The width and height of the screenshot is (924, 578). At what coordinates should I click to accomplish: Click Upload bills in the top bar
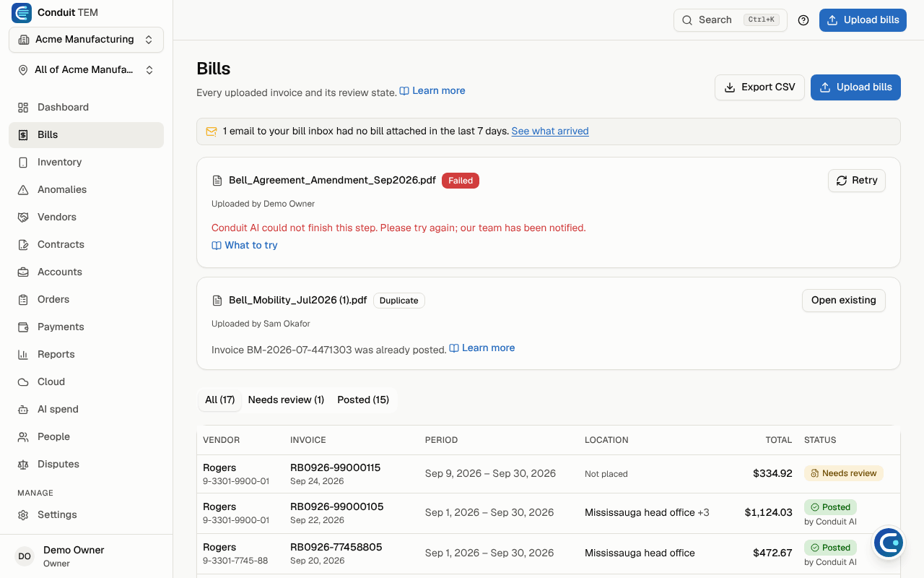[x=863, y=20]
